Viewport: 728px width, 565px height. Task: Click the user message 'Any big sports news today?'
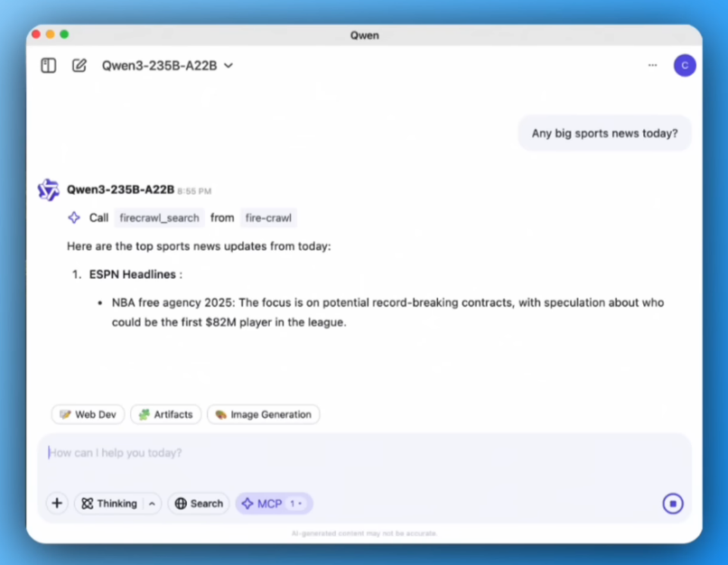(x=604, y=134)
